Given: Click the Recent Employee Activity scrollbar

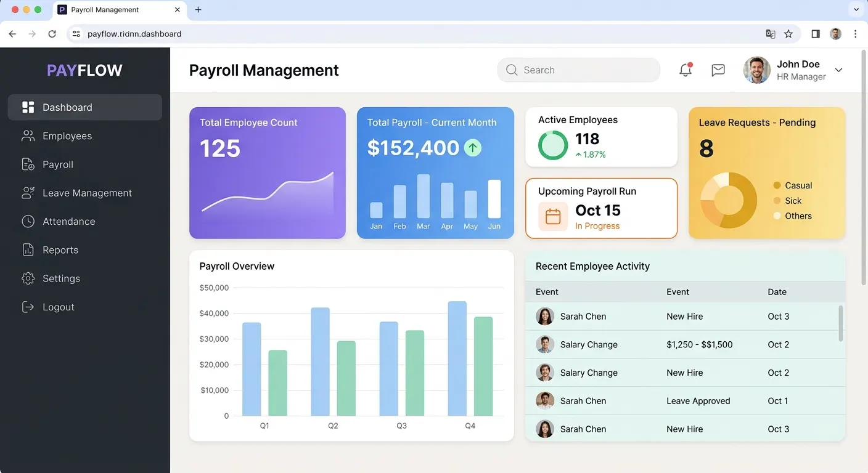Looking at the screenshot, I should point(840,323).
